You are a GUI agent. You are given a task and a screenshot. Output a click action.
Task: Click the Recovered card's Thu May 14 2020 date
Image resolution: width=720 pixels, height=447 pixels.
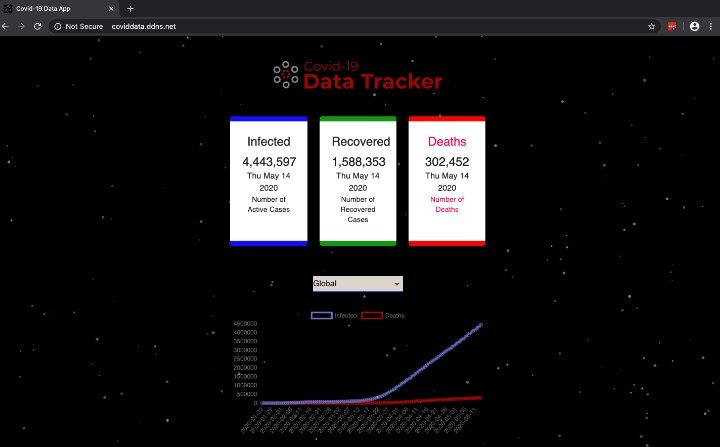[x=358, y=182]
